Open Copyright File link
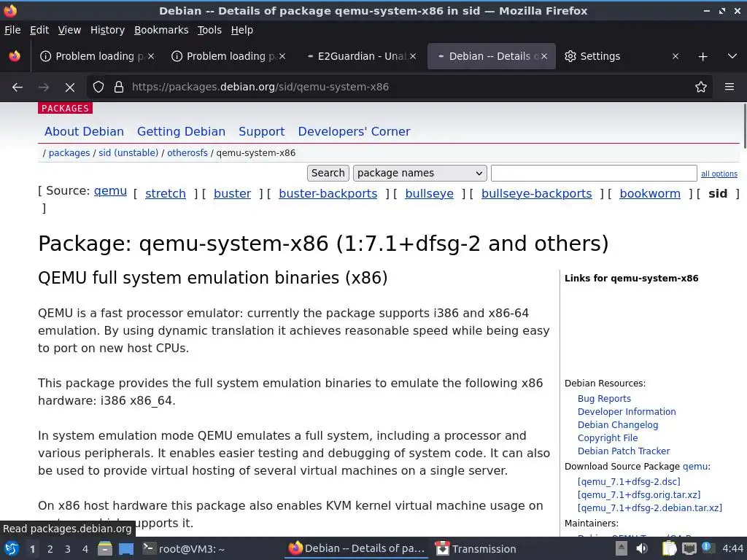747x560 pixels. click(608, 437)
